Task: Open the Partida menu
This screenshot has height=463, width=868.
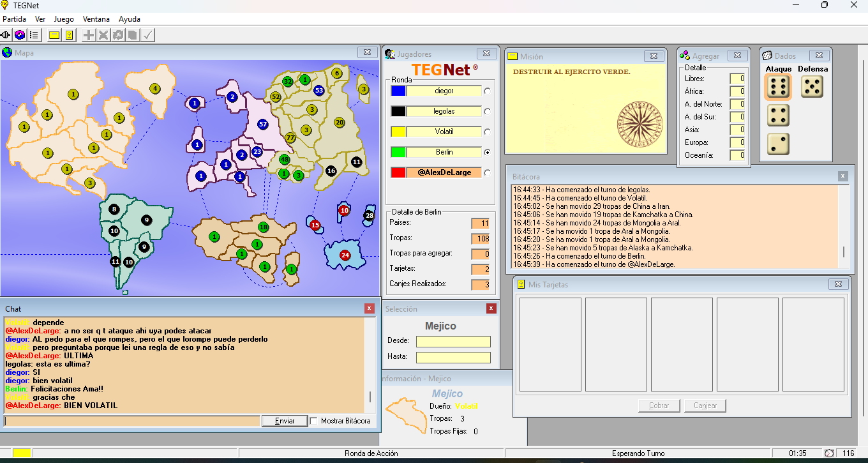Action: [14, 19]
